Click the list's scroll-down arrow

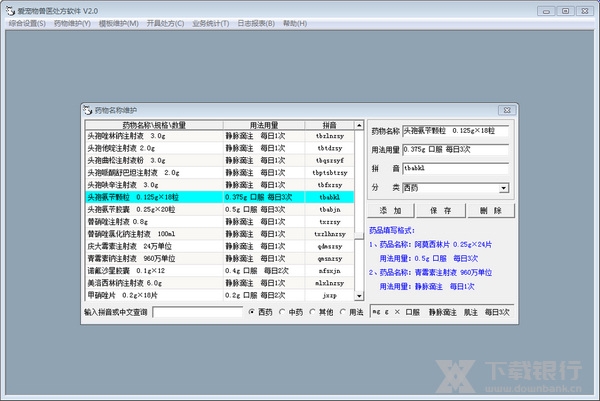coord(359,295)
